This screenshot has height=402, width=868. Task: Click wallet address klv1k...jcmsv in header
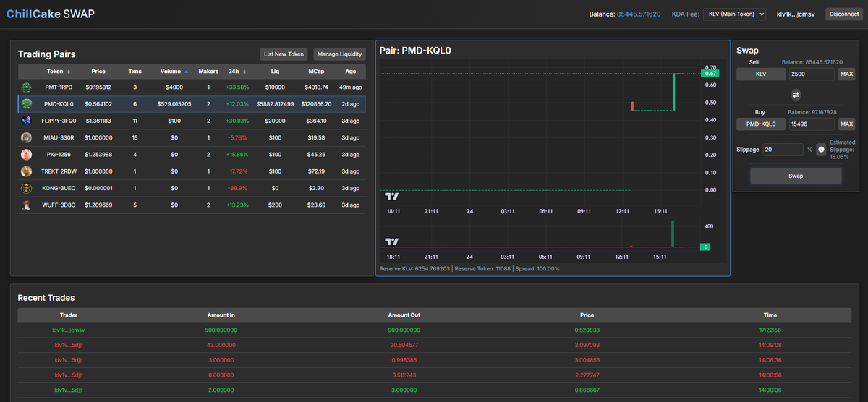(796, 14)
